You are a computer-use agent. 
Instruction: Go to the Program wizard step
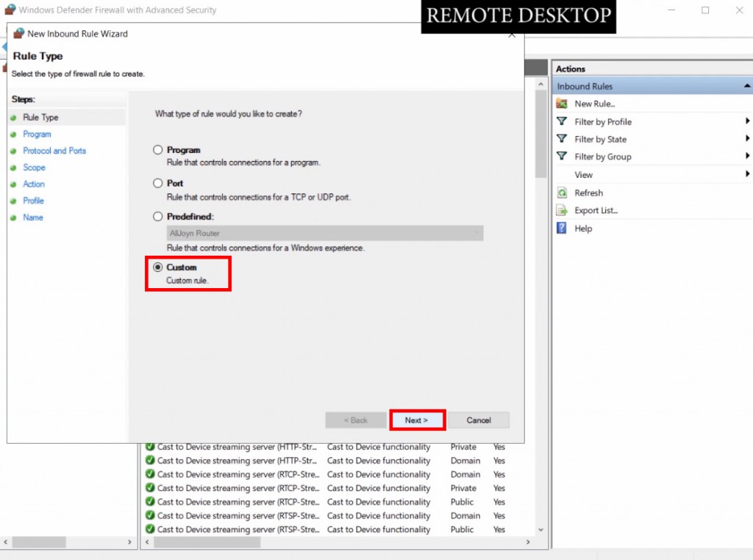37,134
